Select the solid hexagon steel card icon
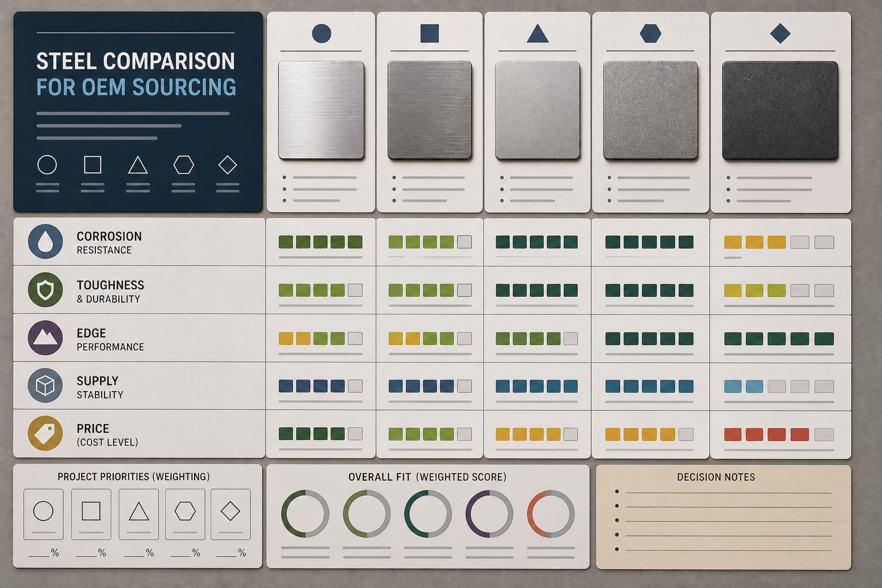This screenshot has height=588, width=882. (x=651, y=33)
